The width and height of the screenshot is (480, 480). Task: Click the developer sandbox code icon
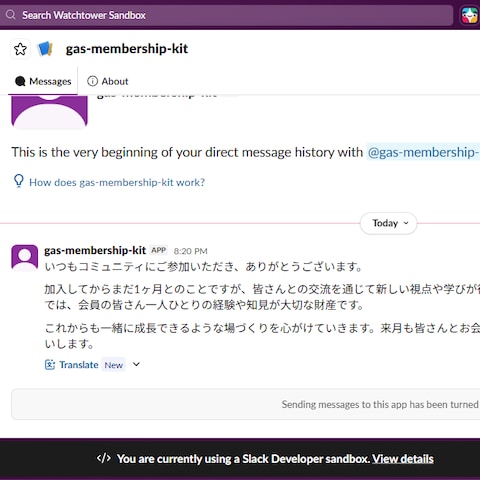[x=104, y=458]
